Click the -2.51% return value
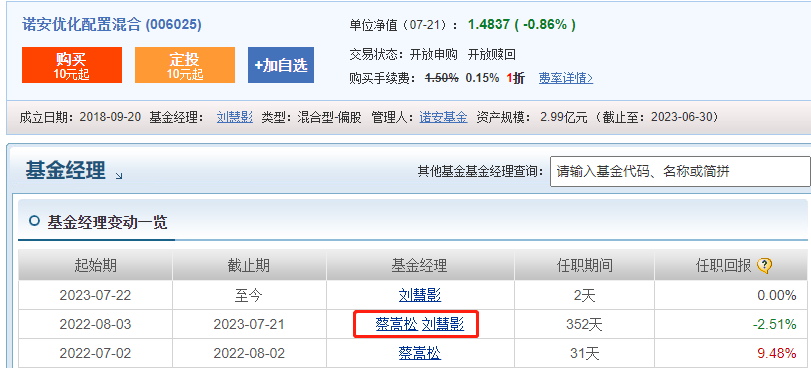This screenshot has width=811, height=368. pos(774,325)
